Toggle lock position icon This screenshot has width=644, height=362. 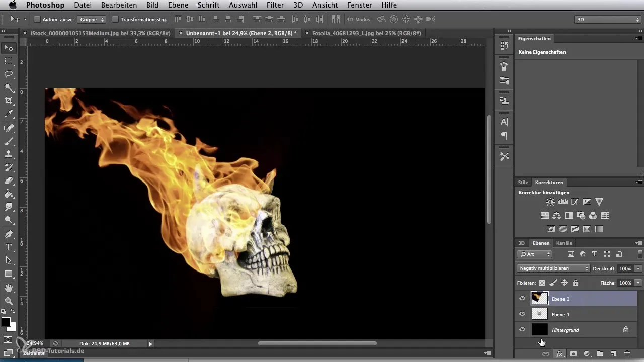tap(564, 283)
